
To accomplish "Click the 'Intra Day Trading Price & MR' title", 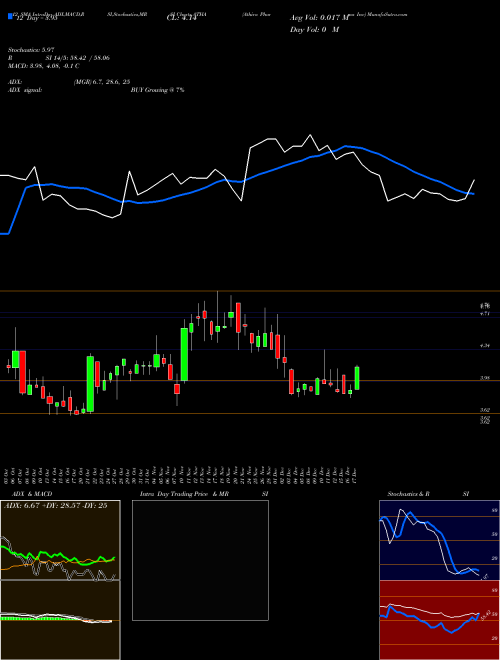I will pos(184,494).
